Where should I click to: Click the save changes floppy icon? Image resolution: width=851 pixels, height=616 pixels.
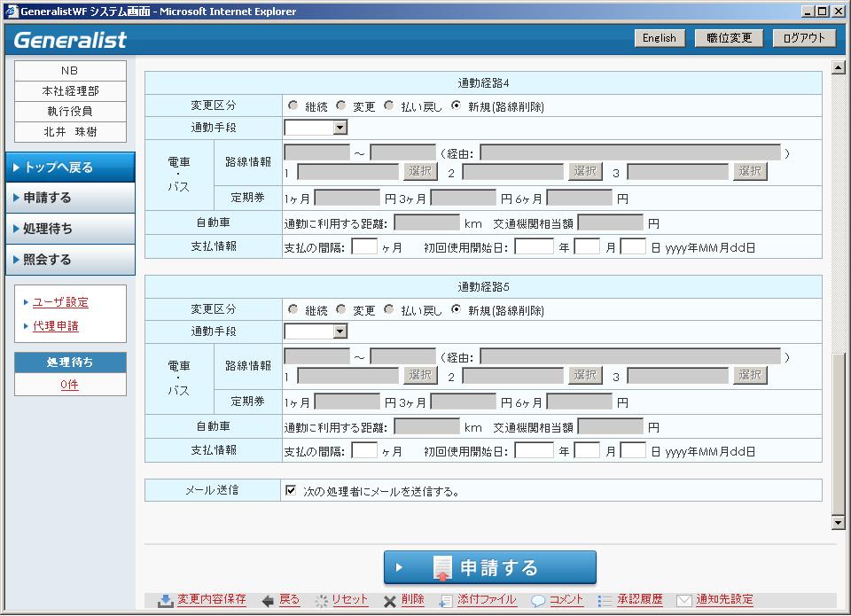point(166,600)
